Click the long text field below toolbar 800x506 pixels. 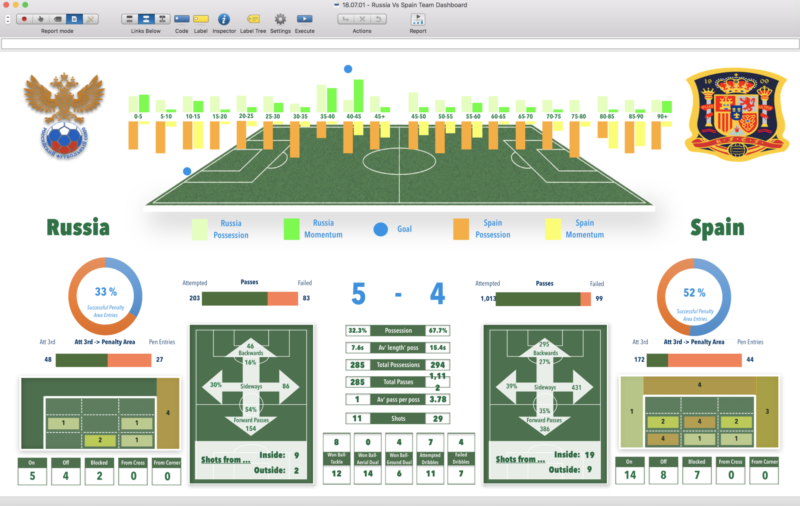[400, 44]
